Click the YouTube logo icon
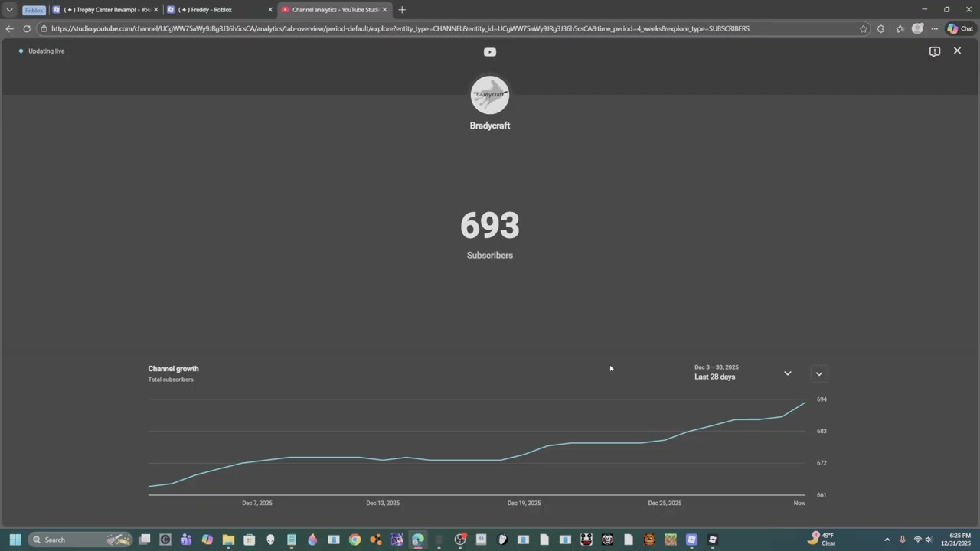 tap(490, 52)
